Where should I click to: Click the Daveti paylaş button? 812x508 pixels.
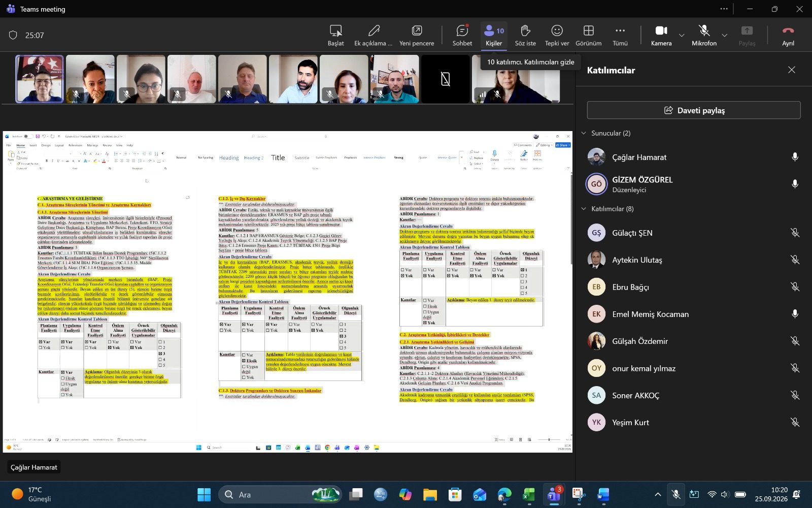694,110
